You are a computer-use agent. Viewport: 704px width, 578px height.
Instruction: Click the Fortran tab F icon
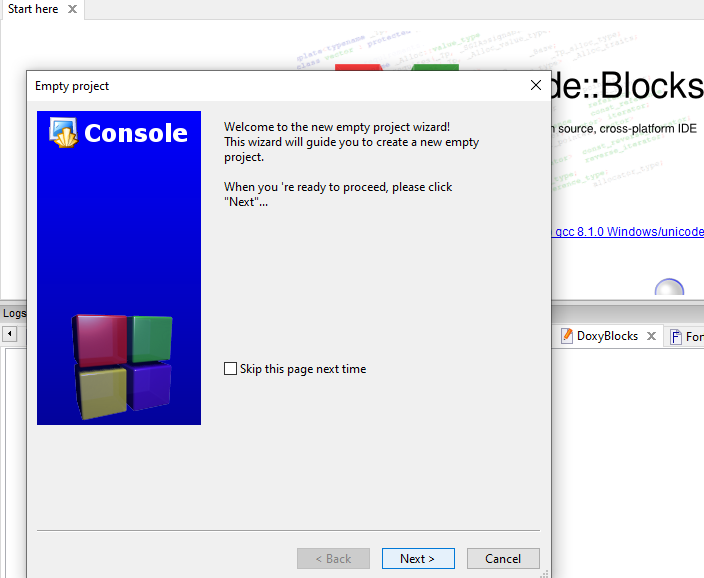tap(675, 336)
